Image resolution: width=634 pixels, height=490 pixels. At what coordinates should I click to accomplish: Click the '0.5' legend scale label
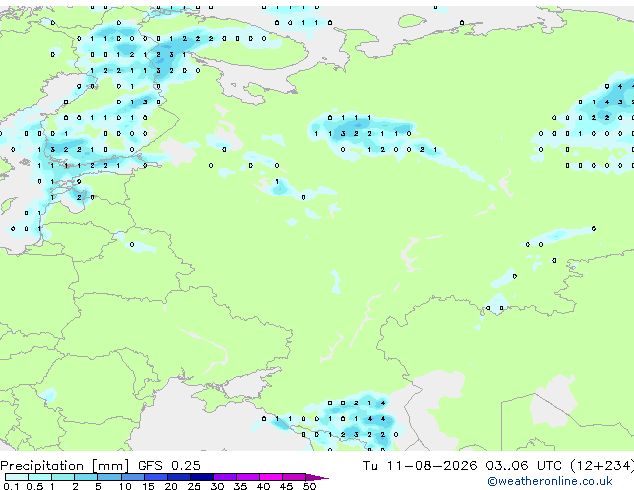pos(35,486)
